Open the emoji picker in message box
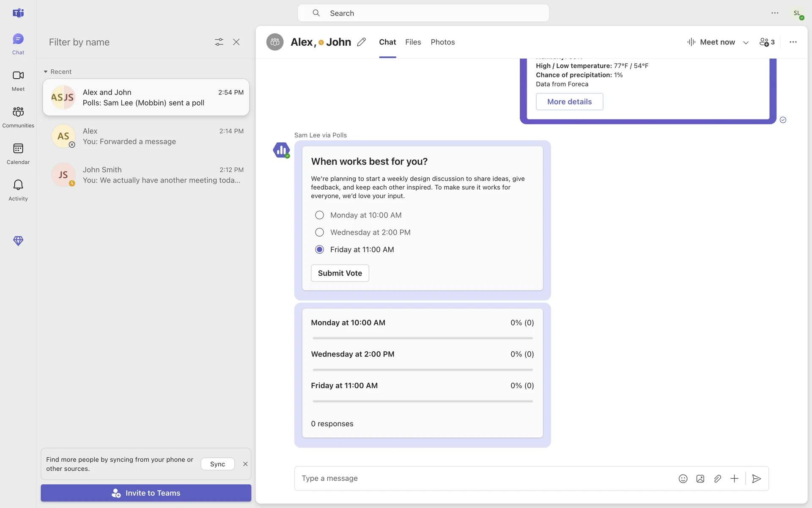Image resolution: width=812 pixels, height=508 pixels. (683, 478)
